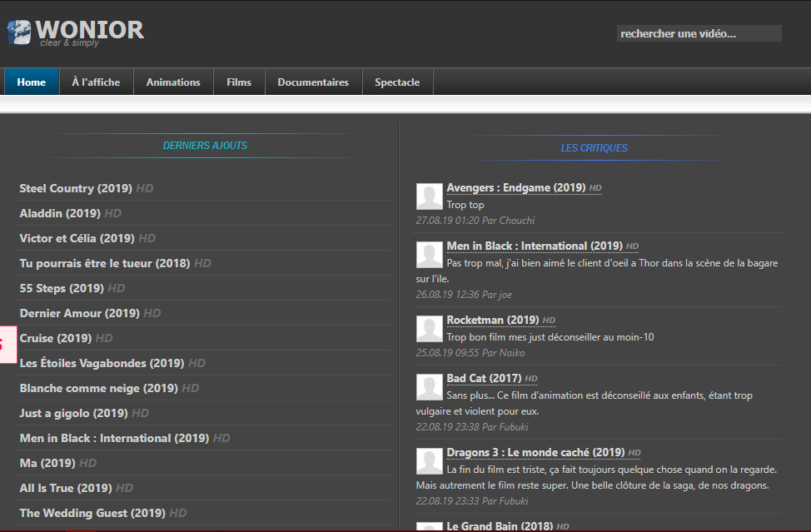Click Les Étoiles Vagabondes (2019)
The height and width of the screenshot is (532, 811).
pos(102,363)
